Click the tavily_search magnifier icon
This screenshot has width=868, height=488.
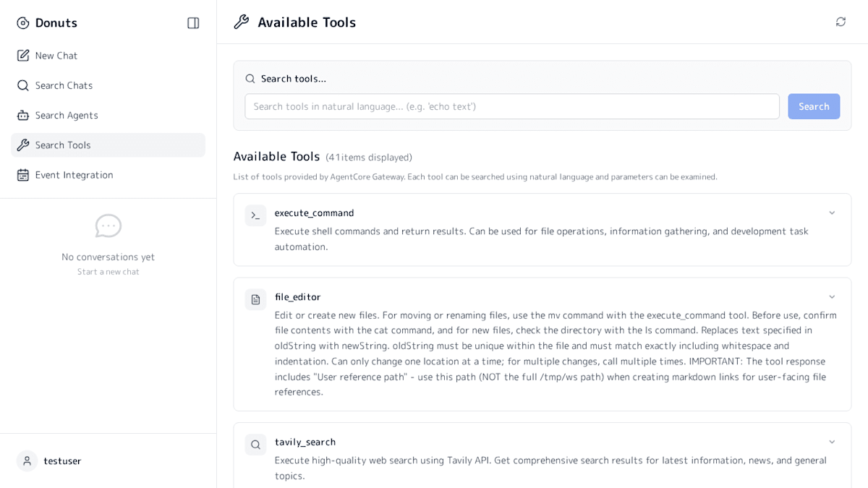tap(255, 445)
